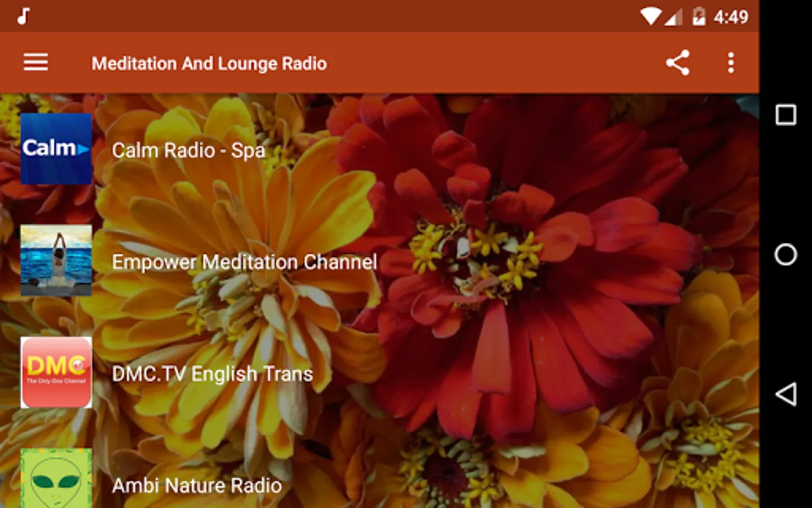The image size is (812, 508).
Task: Tap the 4:49 clock in status bar
Action: click(731, 17)
